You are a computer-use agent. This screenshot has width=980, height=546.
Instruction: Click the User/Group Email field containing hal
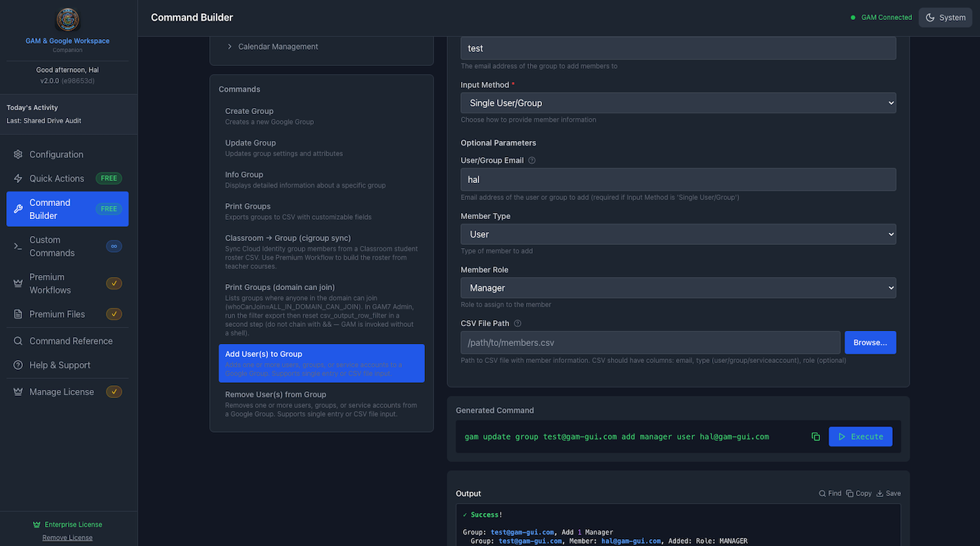(x=678, y=179)
